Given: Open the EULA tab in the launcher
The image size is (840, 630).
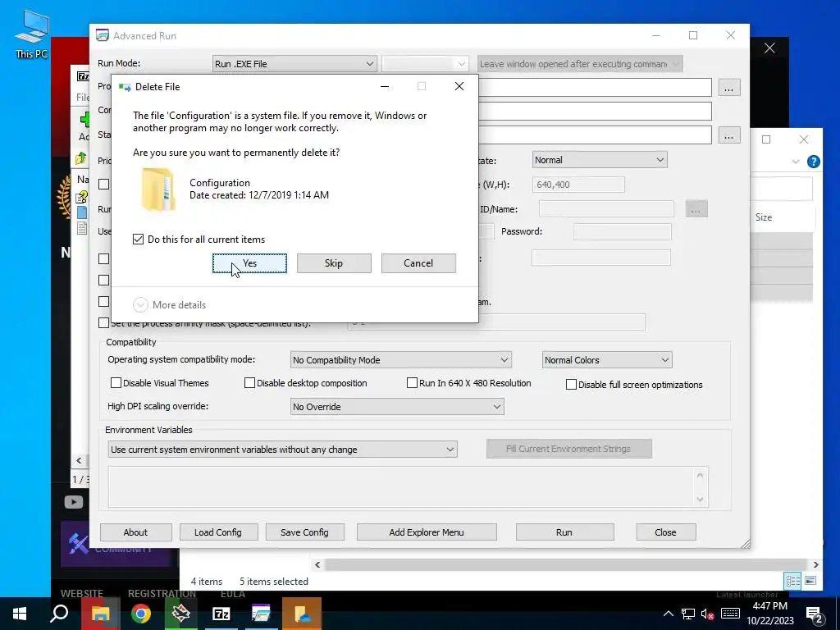Looking at the screenshot, I should (232, 594).
